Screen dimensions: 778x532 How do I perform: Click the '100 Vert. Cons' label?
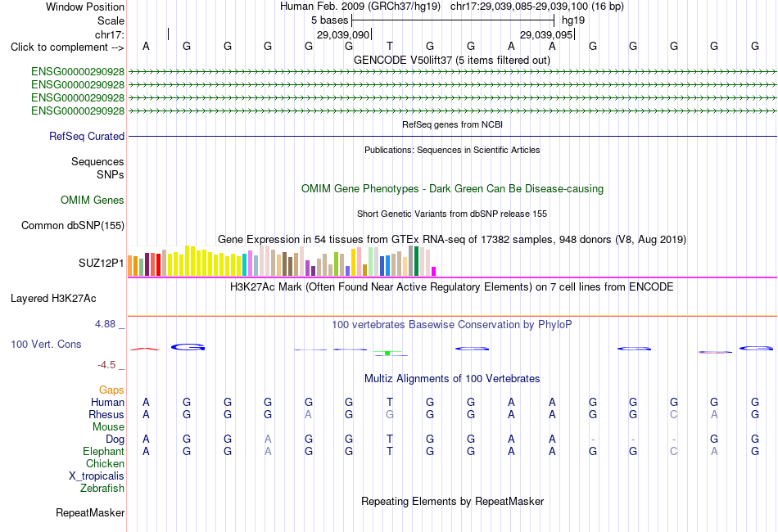pyautogui.click(x=46, y=344)
